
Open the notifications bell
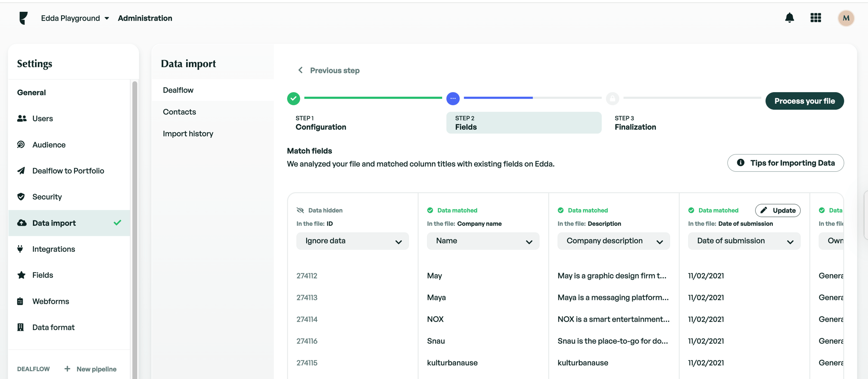[x=789, y=18]
